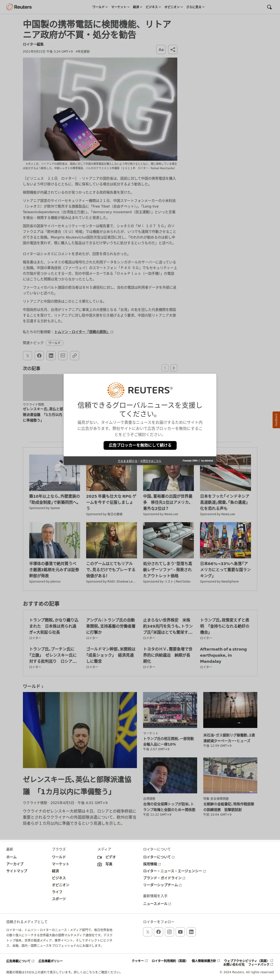Share article by email icon
This screenshot has height=980, width=280.
(63, 355)
